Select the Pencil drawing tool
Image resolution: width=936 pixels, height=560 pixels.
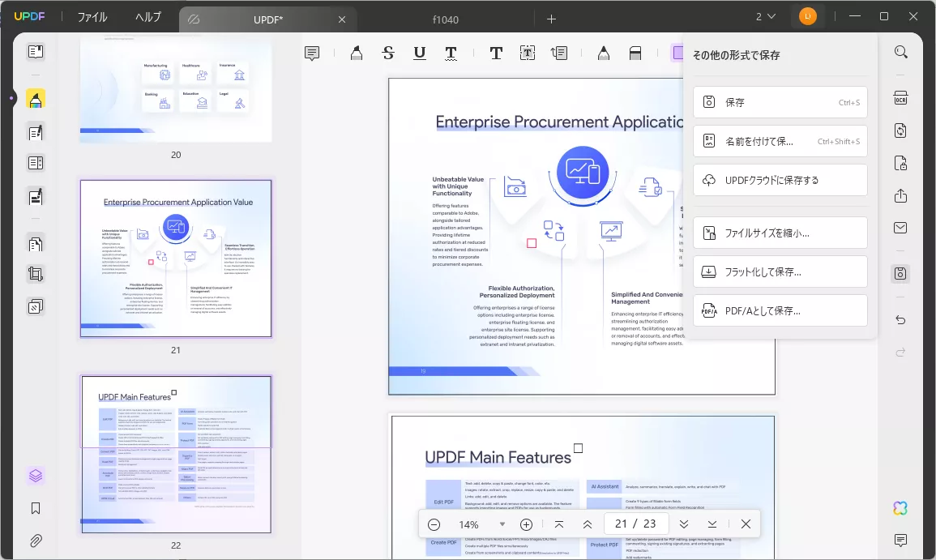(604, 53)
